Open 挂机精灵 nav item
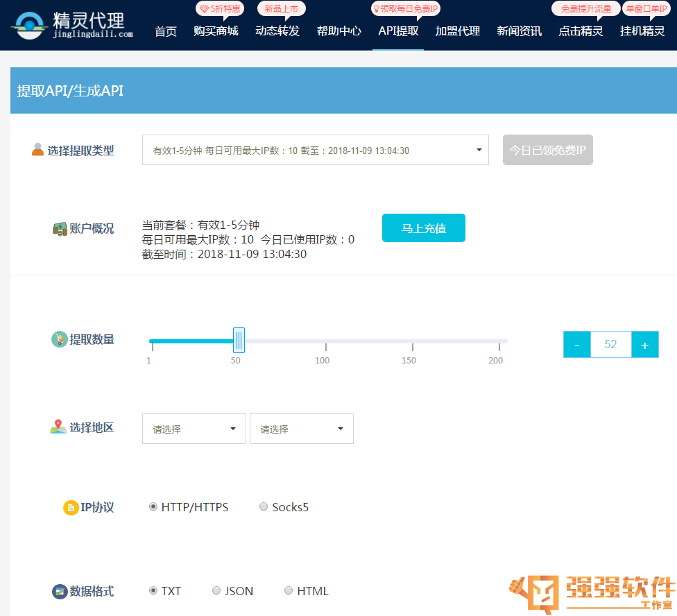This screenshot has width=677, height=616. coord(642,31)
